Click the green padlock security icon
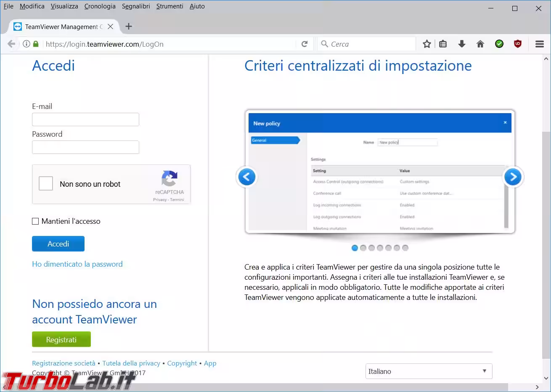The image size is (551, 392). 36,44
